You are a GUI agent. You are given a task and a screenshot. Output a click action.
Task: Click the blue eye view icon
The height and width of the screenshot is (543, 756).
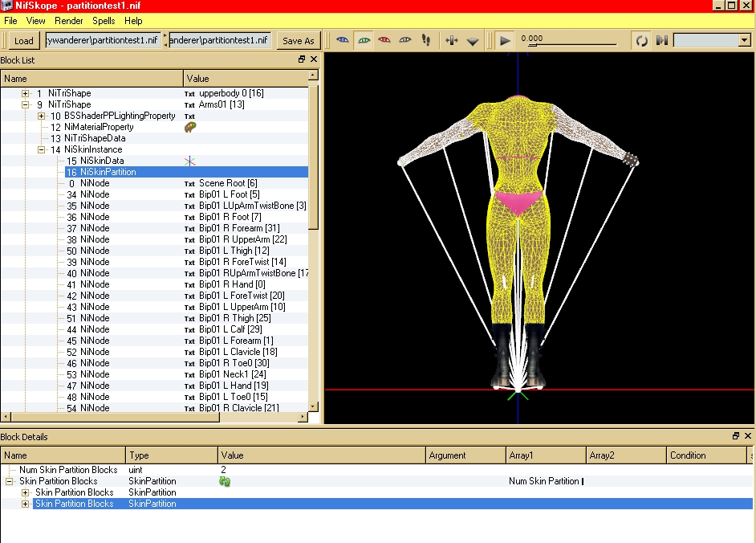click(x=343, y=40)
